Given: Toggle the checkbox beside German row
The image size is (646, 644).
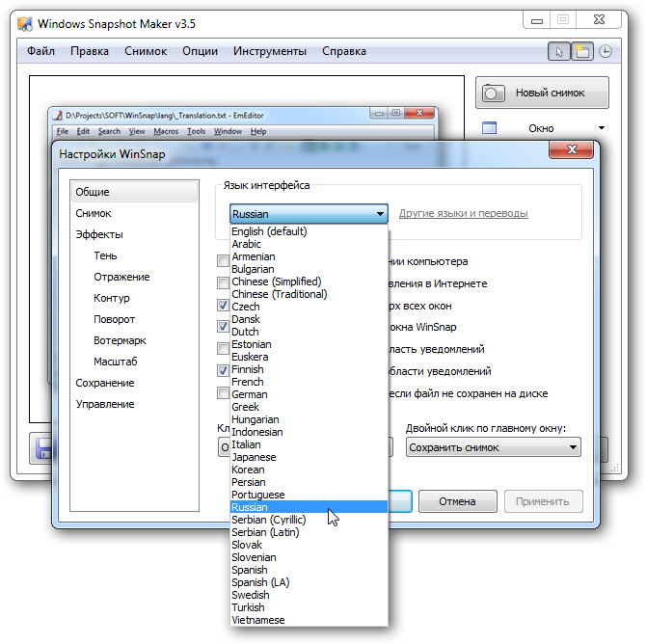Looking at the screenshot, I should (223, 392).
